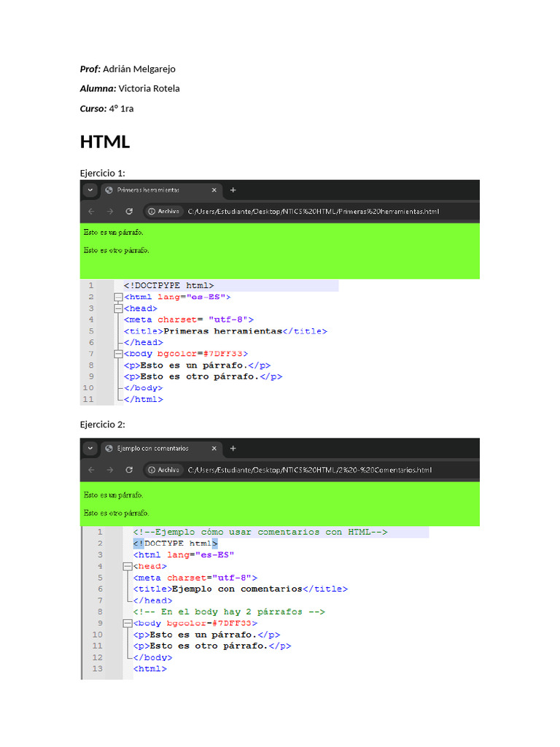Image resolution: width=560 pixels, height=747 pixels.
Task: Click the large 'HTML' heading
Action: click(x=105, y=142)
